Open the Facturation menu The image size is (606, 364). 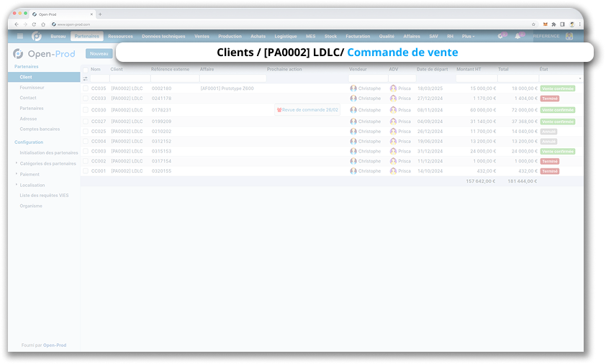tap(358, 36)
